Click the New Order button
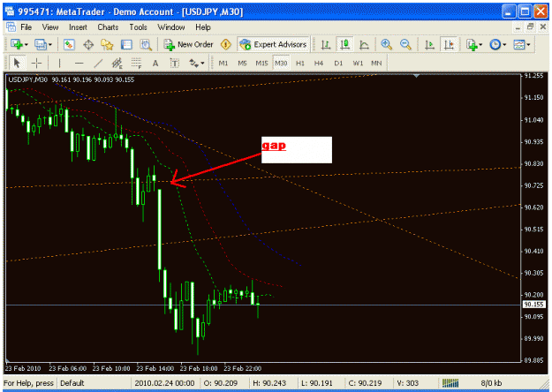The width and height of the screenshot is (552, 392). (189, 44)
